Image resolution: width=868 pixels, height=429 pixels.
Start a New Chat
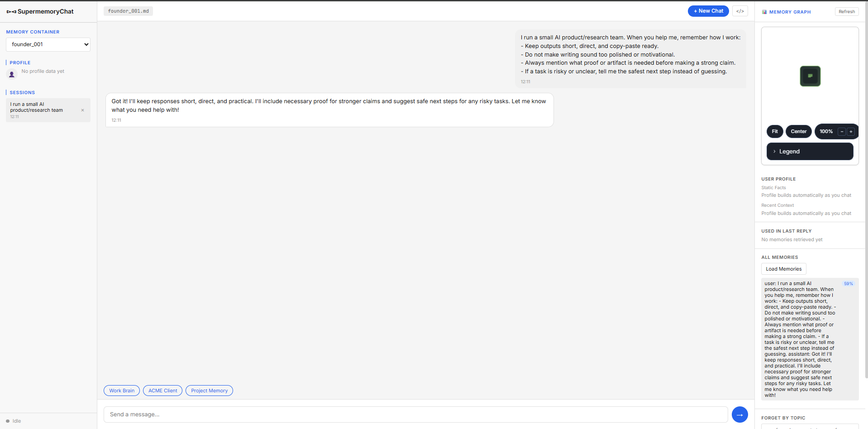708,11
